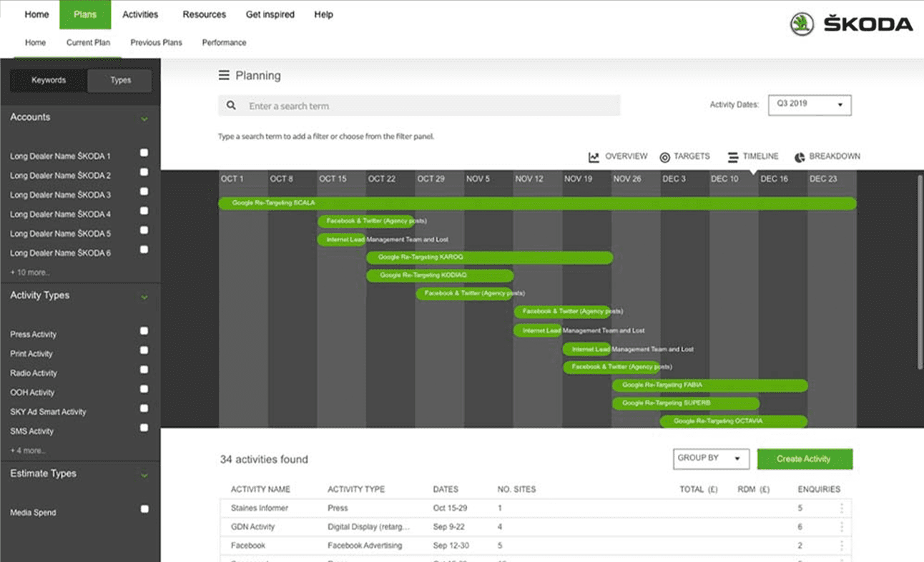
Task: Check the Media Spend checkbox
Action: (x=144, y=509)
